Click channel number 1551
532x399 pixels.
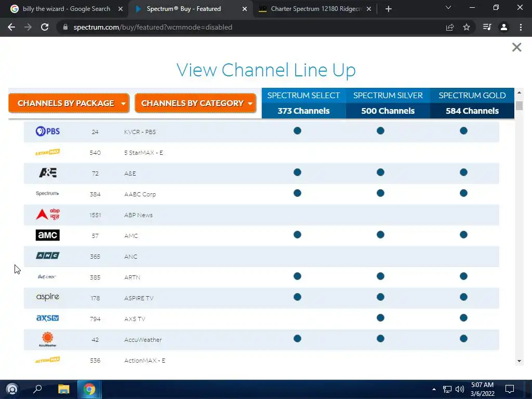pyautogui.click(x=95, y=215)
